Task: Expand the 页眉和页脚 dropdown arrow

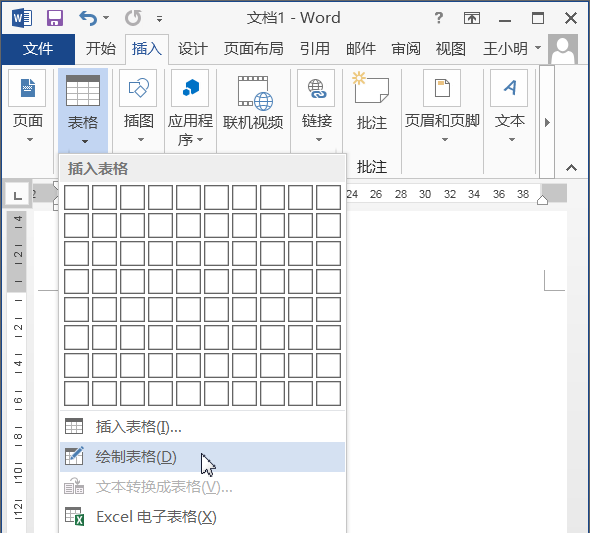Action: point(445,140)
